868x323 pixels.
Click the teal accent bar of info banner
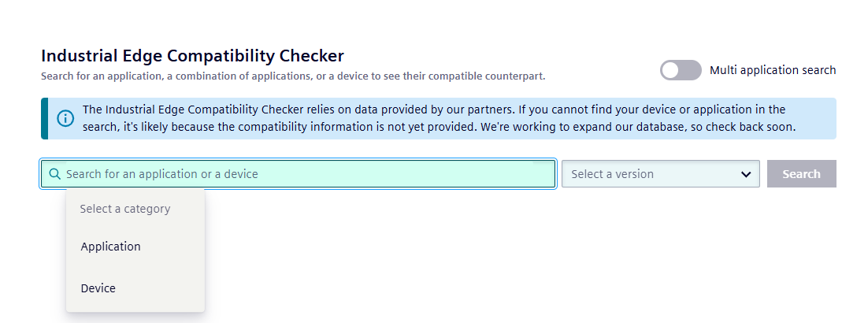(44, 118)
